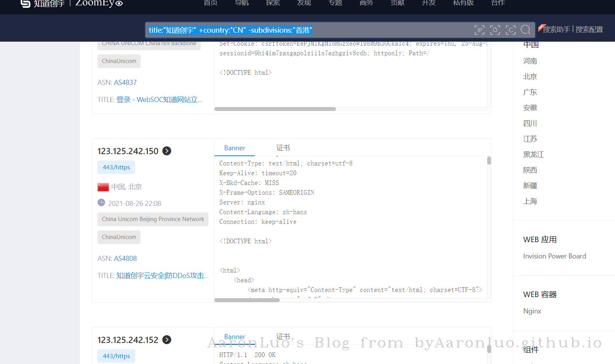Filter results by 河南 province
The width and height of the screenshot is (615, 364).
tap(530, 61)
